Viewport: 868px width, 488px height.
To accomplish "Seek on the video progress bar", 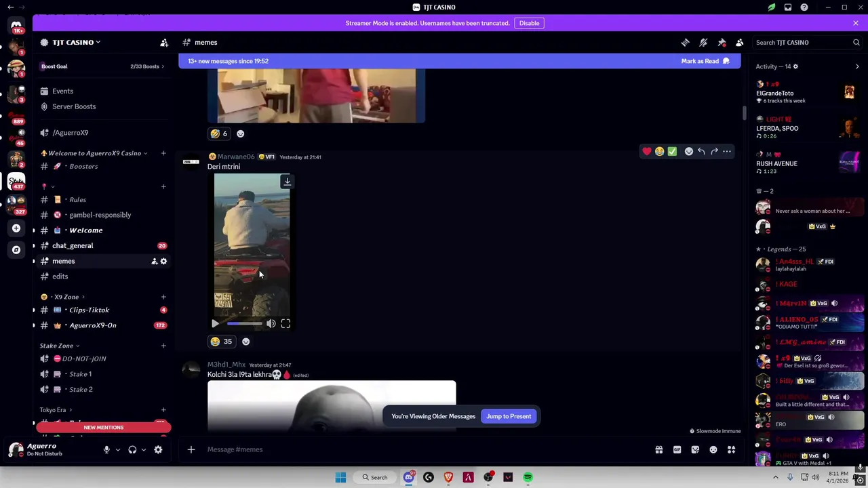I will coord(243,324).
